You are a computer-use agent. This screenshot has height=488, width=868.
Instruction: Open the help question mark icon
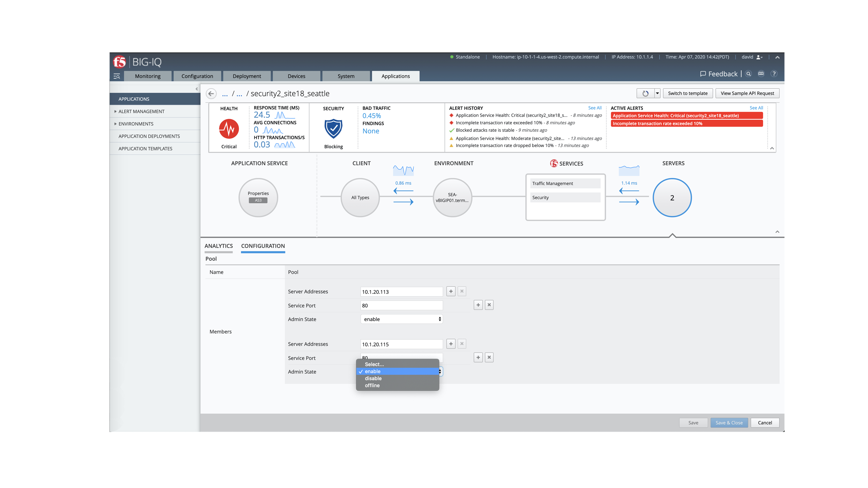click(774, 74)
